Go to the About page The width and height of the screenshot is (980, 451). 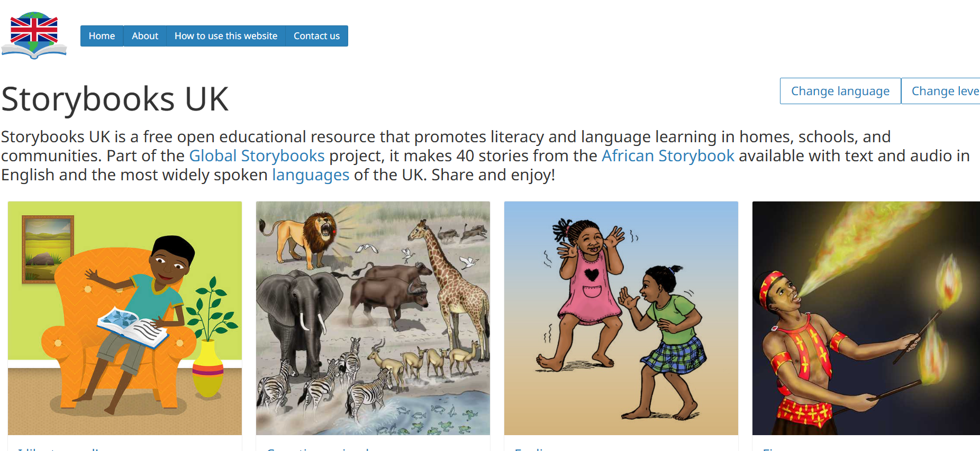(145, 36)
